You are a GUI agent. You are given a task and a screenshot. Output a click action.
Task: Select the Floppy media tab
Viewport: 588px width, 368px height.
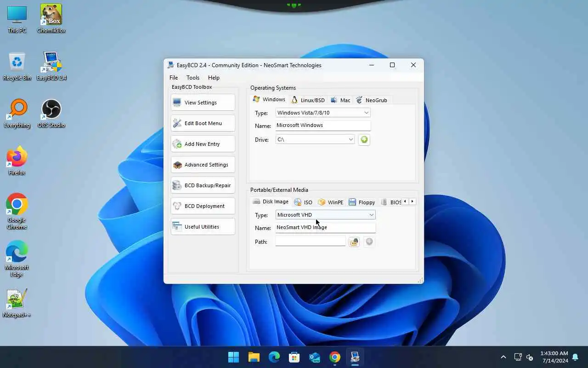point(362,202)
